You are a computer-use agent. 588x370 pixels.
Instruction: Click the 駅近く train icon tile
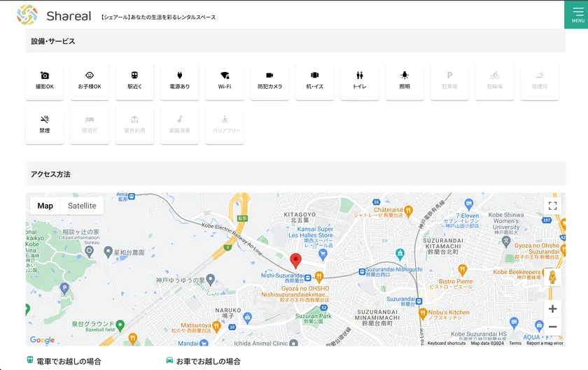[134, 81]
